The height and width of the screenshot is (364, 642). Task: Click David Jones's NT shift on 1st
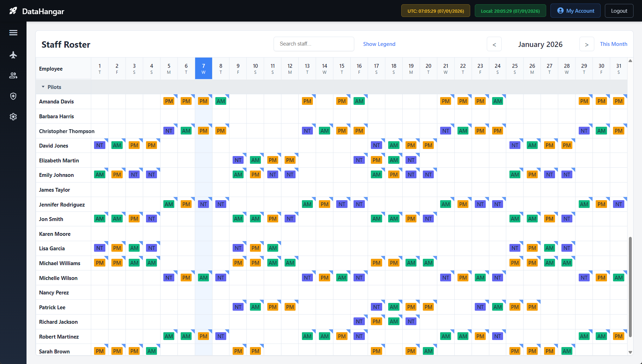point(100,145)
